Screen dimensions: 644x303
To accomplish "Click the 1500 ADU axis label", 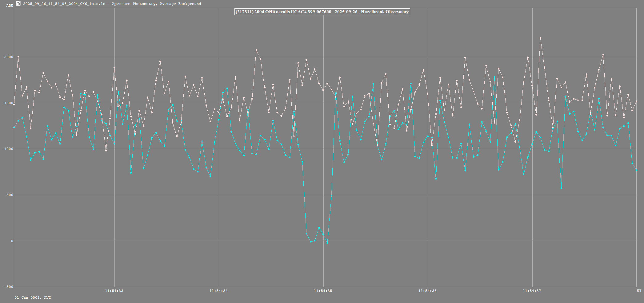I will (x=9, y=103).
